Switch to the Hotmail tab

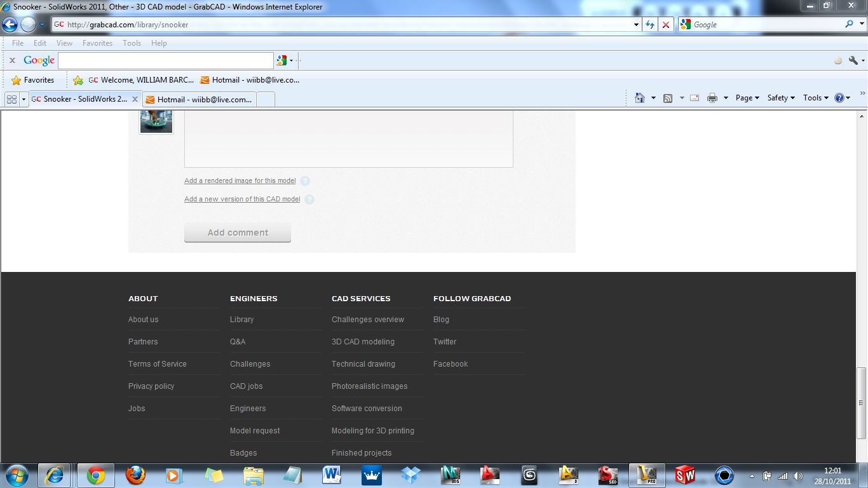(x=200, y=99)
